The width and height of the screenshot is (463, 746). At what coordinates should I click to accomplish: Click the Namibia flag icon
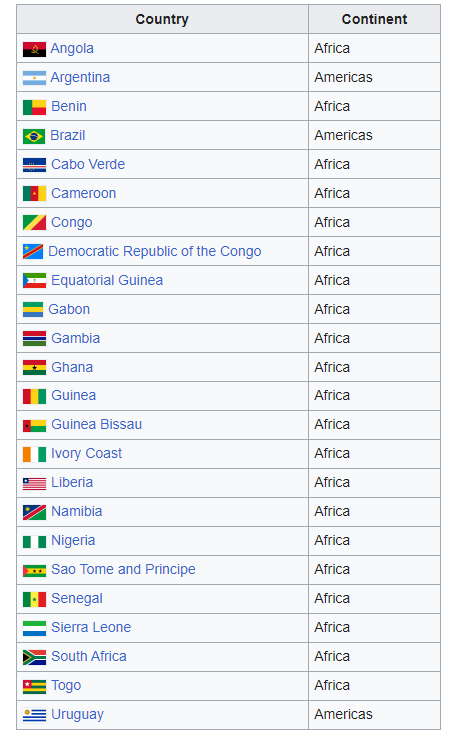point(34,512)
